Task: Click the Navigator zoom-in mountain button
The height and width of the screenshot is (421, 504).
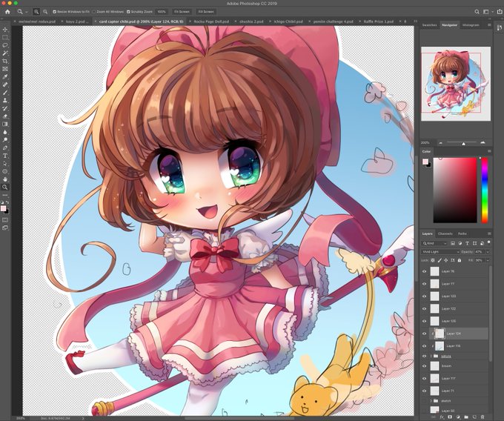Action: (x=483, y=143)
